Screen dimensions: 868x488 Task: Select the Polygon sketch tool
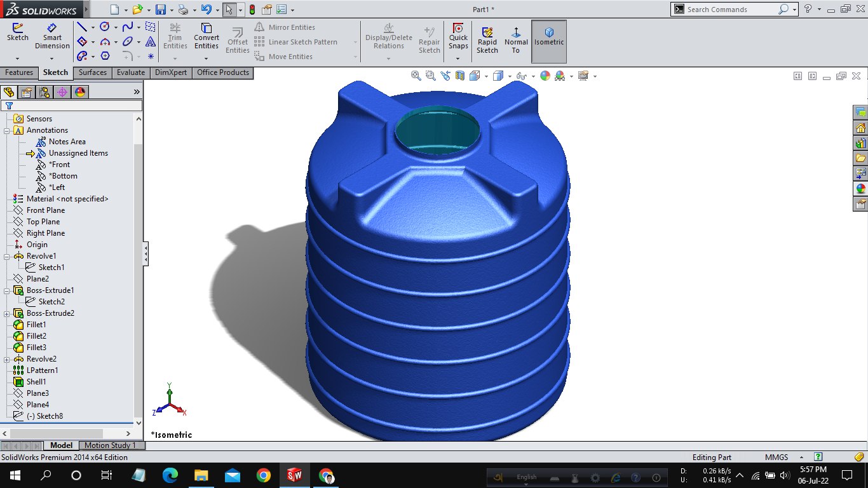point(105,56)
